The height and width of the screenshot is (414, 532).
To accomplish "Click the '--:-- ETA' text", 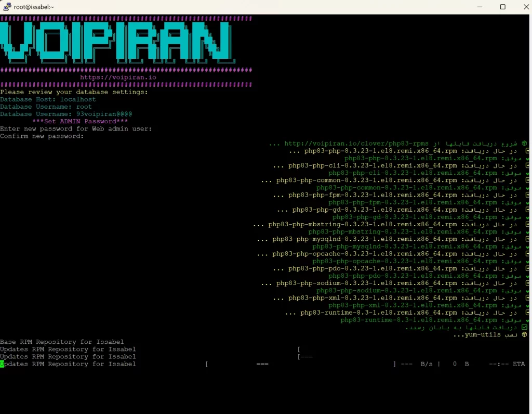I will 507,364.
